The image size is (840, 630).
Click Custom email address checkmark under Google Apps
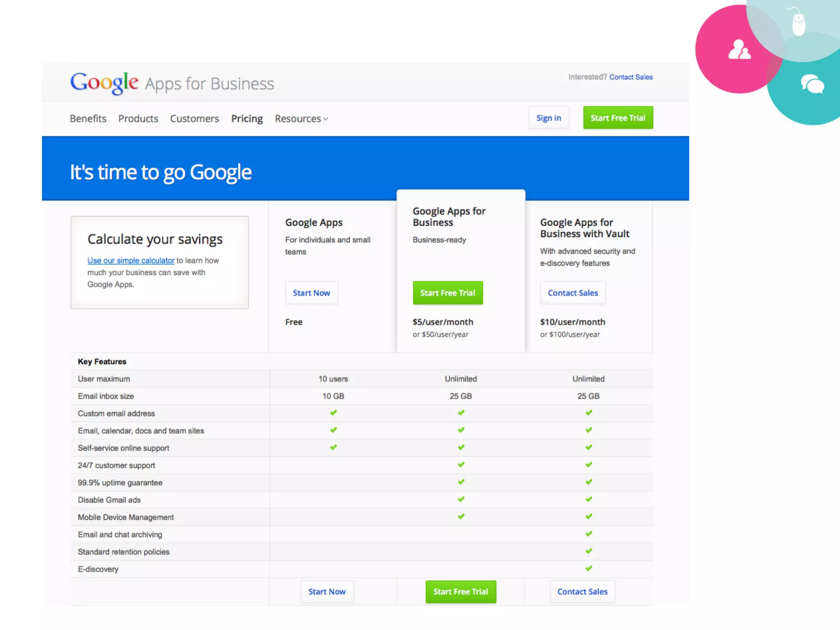click(333, 413)
